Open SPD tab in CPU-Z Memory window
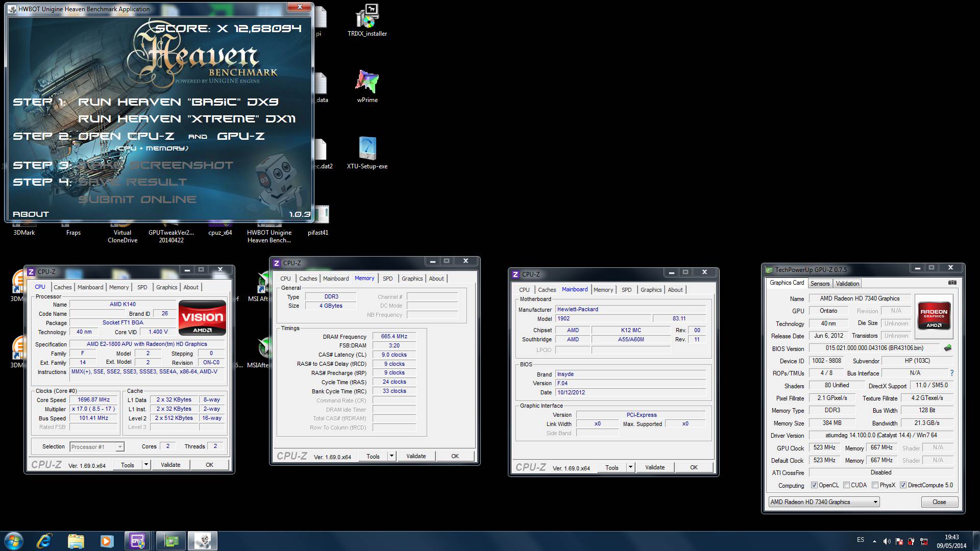This screenshot has width=980, height=551. click(388, 279)
